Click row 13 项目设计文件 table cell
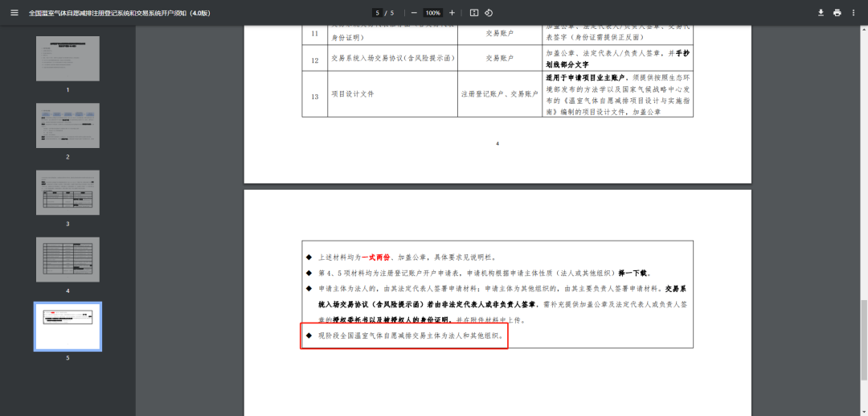868x416 pixels. pos(353,94)
